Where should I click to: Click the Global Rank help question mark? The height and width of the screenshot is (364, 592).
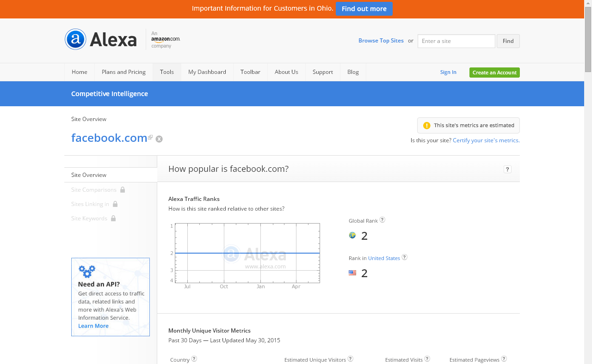[x=382, y=220]
